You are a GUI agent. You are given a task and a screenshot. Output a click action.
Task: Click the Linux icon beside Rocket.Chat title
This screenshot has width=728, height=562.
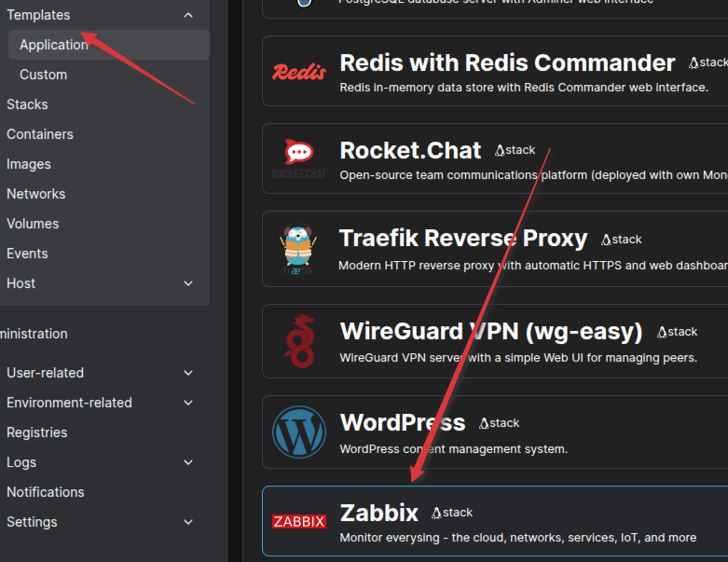500,150
